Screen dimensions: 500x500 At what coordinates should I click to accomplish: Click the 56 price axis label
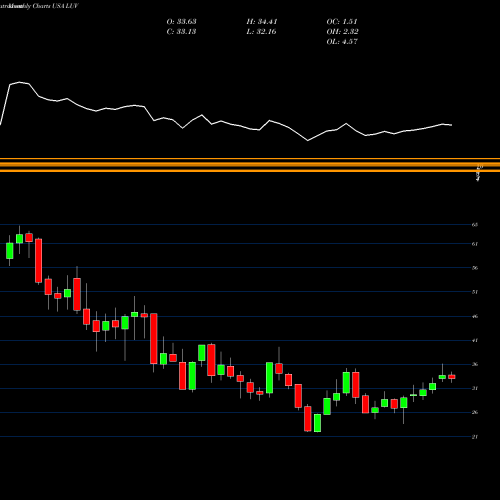point(475,268)
